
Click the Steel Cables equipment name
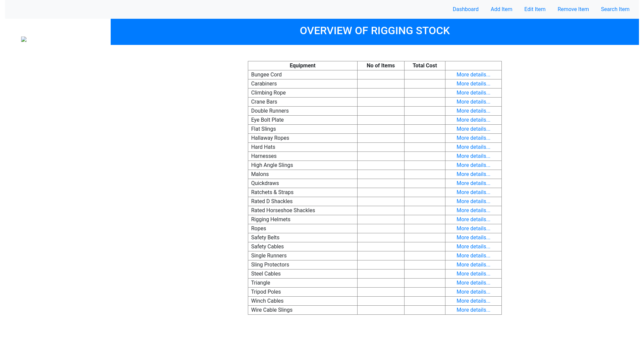coord(303,274)
